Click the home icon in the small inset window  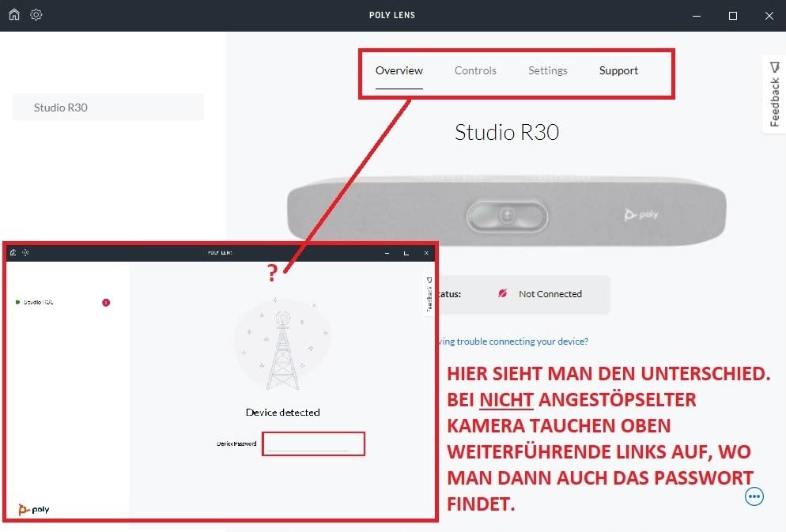(13, 253)
